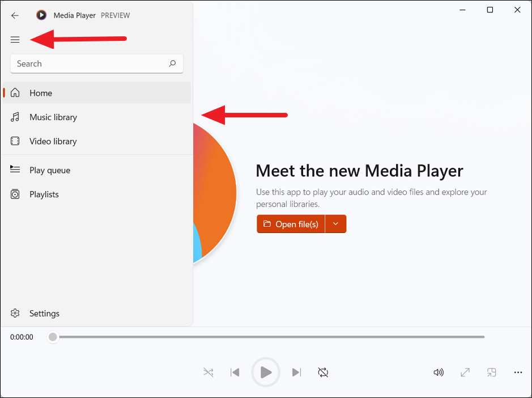Open the Music library section
The width and height of the screenshot is (532, 398).
click(x=97, y=117)
